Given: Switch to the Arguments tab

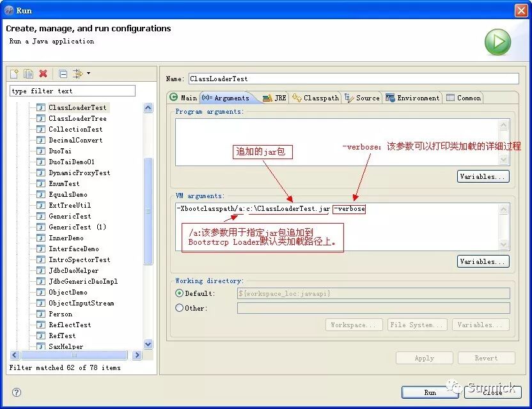Looking at the screenshot, I should [x=226, y=98].
